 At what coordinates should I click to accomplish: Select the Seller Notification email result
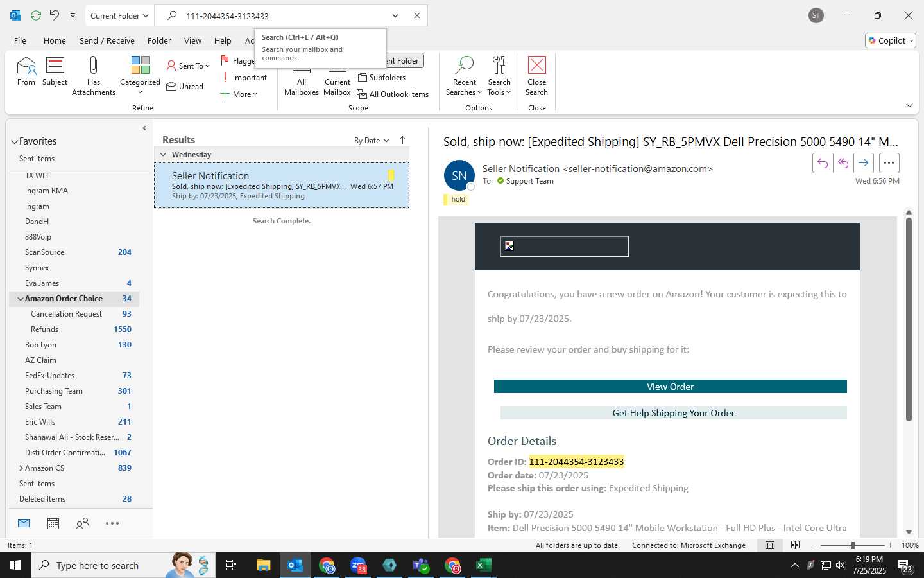click(282, 185)
